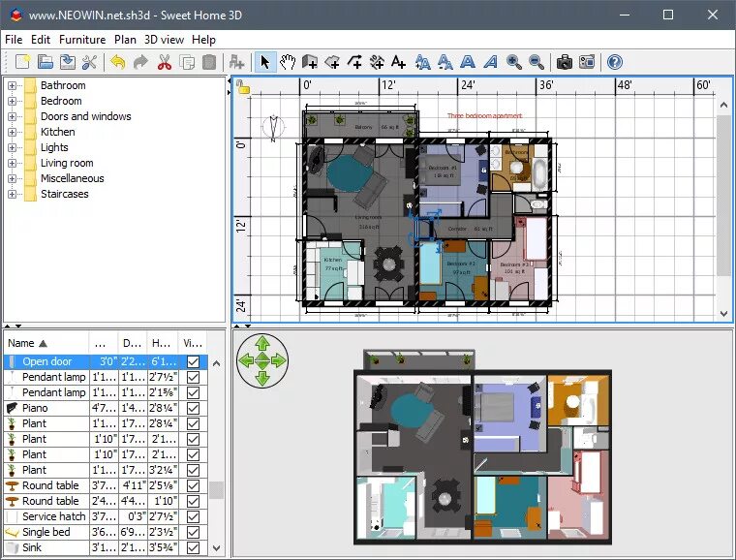The image size is (736, 560).
Task: Open Help question mark icon
Action: point(615,62)
